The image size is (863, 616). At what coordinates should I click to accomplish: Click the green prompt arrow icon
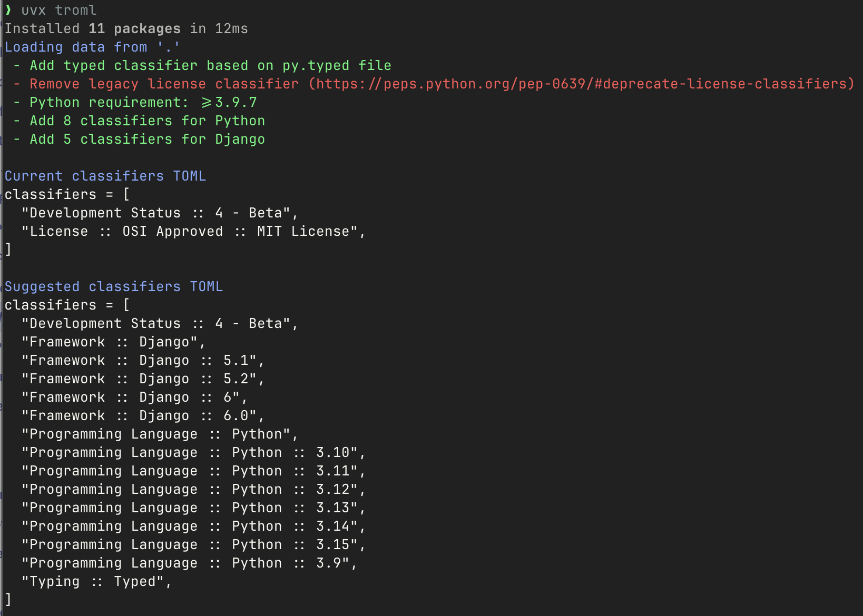(x=8, y=10)
